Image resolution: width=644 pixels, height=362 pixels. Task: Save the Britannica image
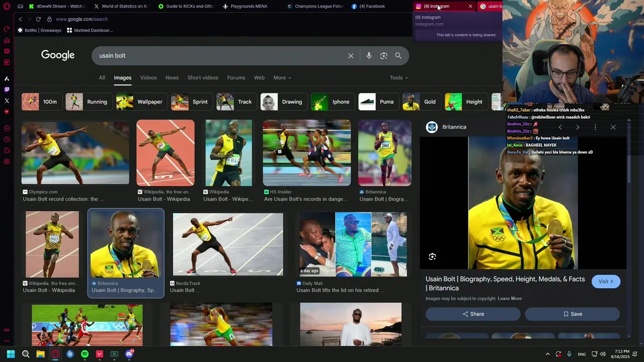[572, 314]
